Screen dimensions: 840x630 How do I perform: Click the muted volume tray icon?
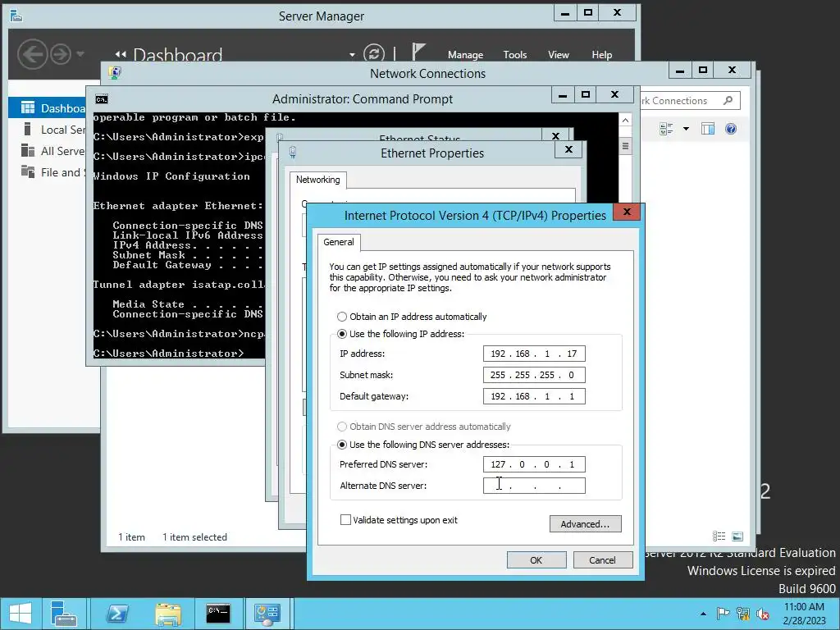coord(763,614)
